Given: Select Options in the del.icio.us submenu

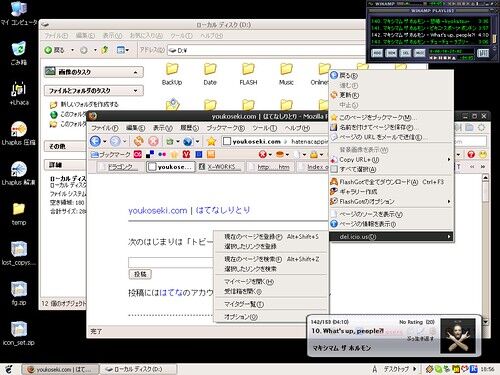Looking at the screenshot, I should point(271,317).
